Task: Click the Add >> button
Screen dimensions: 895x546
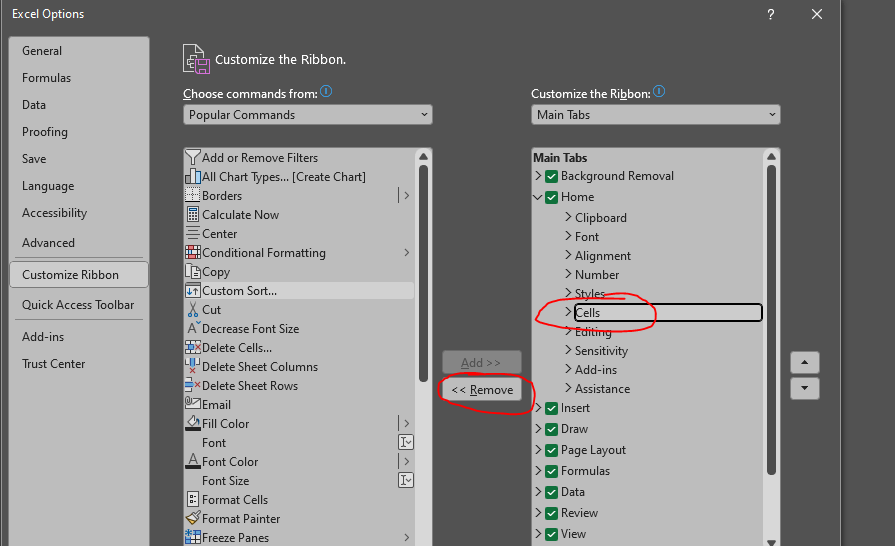Action: coord(482,362)
